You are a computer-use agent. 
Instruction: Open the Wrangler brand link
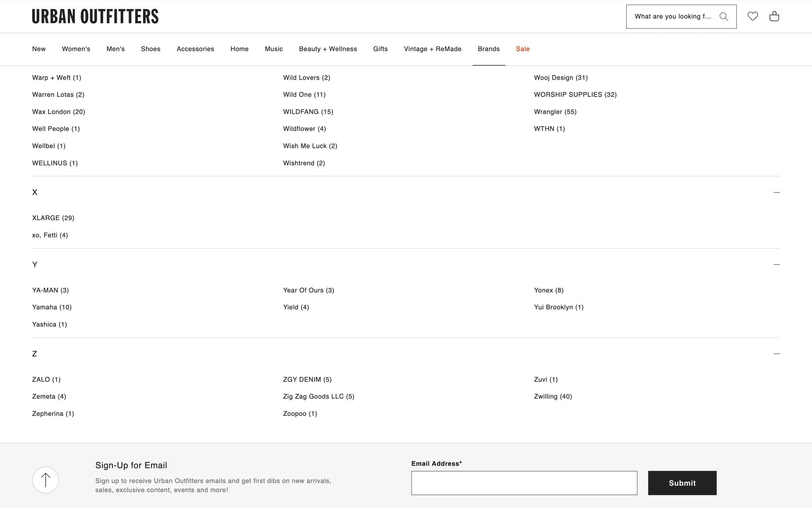[555, 112]
